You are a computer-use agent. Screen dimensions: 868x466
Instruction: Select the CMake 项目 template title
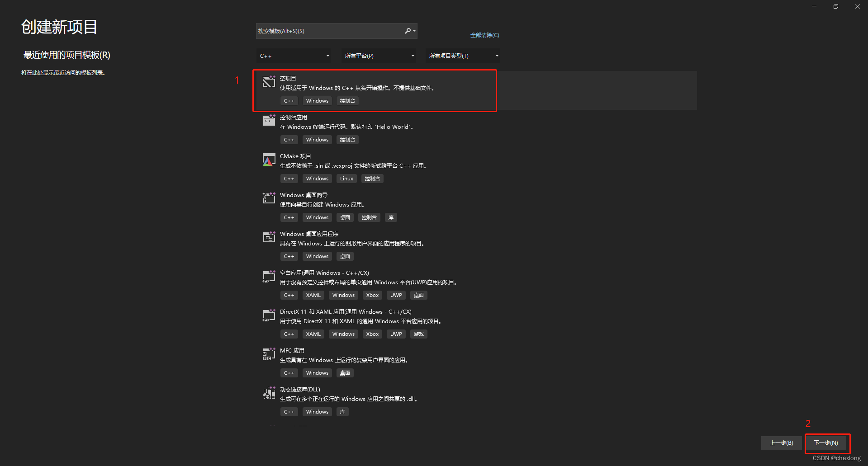(295, 156)
